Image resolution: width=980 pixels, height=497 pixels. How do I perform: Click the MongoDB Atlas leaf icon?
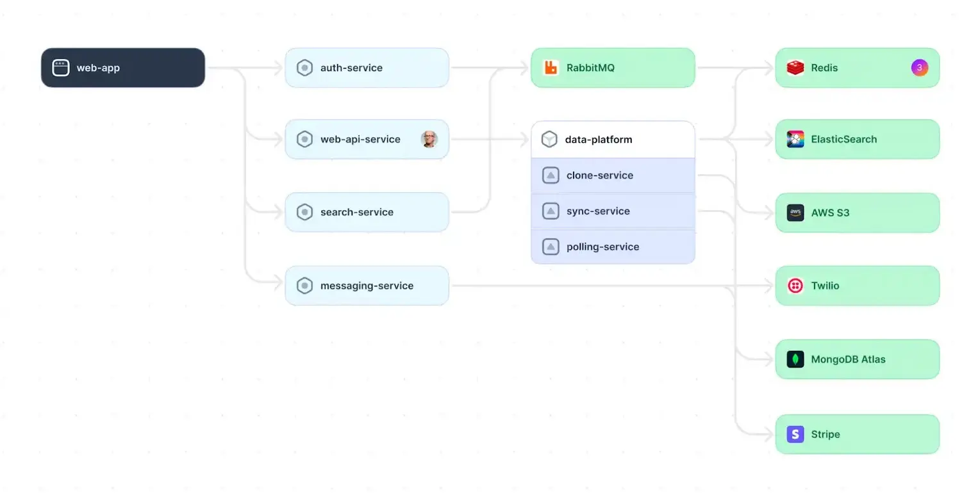(x=795, y=359)
